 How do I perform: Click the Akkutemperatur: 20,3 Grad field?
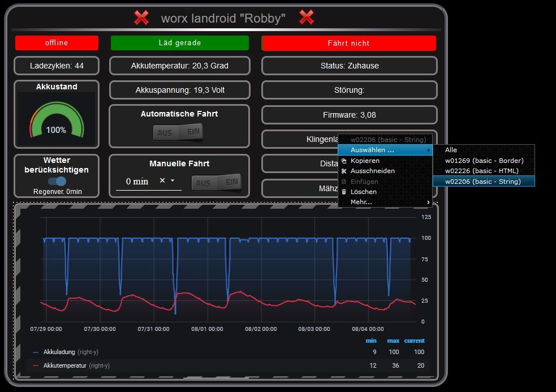click(180, 66)
